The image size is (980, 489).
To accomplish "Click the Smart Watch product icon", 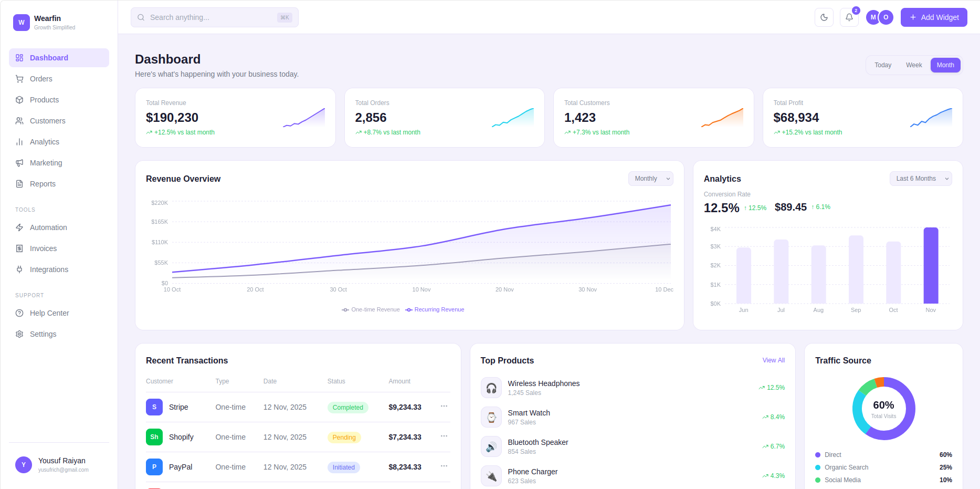I will (x=491, y=417).
